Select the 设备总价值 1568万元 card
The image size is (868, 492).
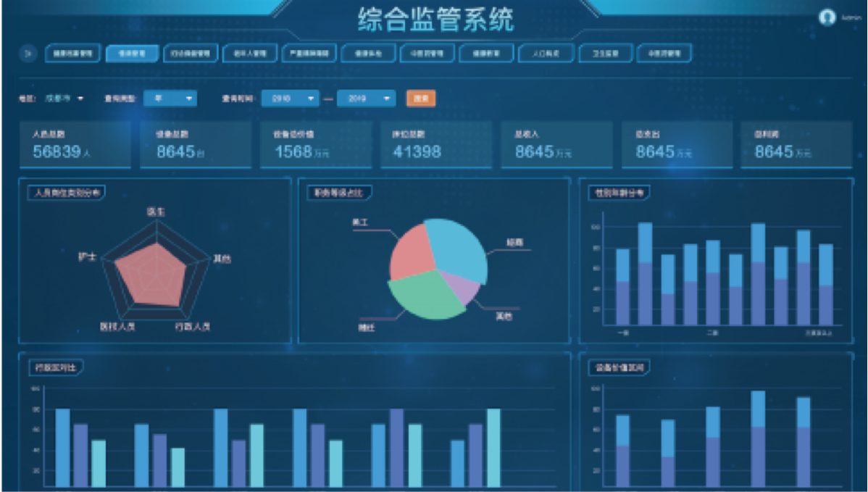pyautogui.click(x=315, y=145)
